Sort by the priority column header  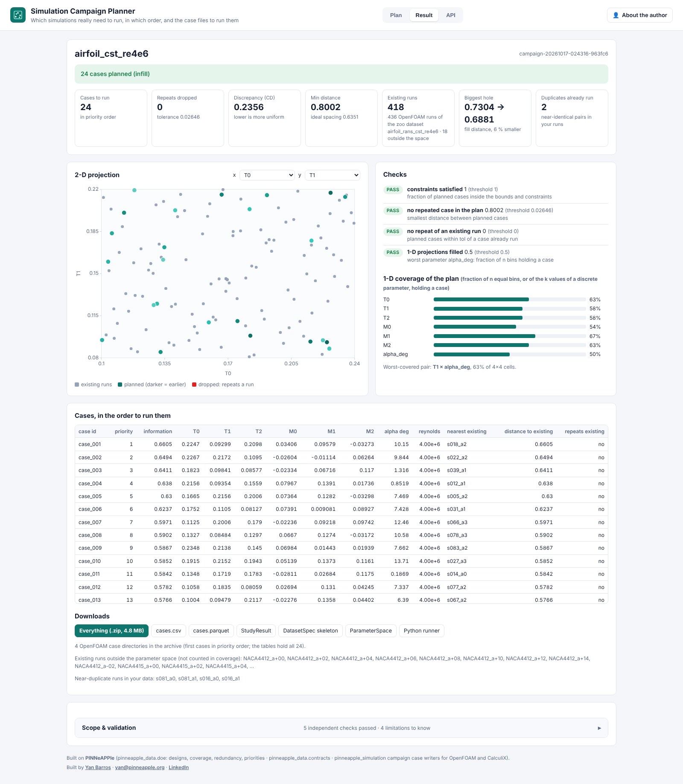124,431
